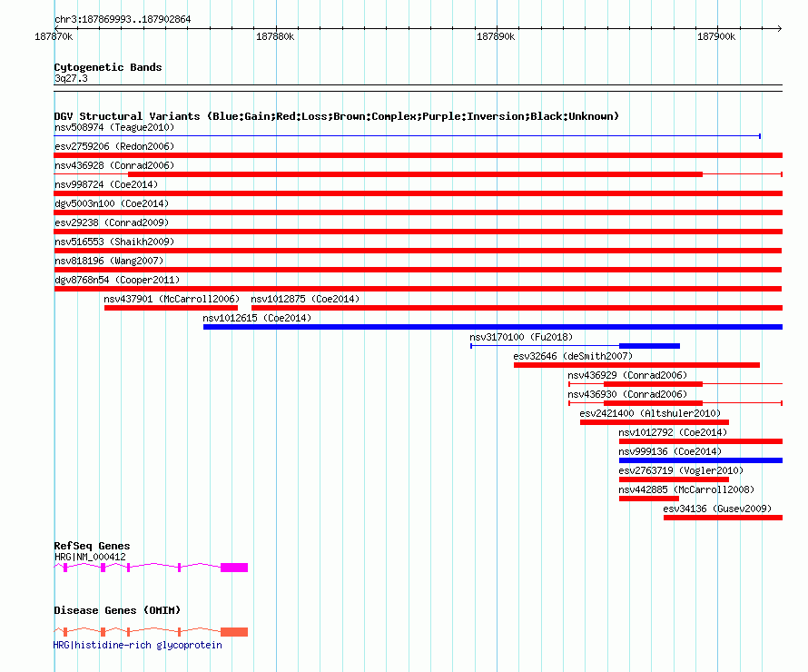Click the red bar under nsv1012792
This screenshot has width=808, height=672.
coord(701,441)
